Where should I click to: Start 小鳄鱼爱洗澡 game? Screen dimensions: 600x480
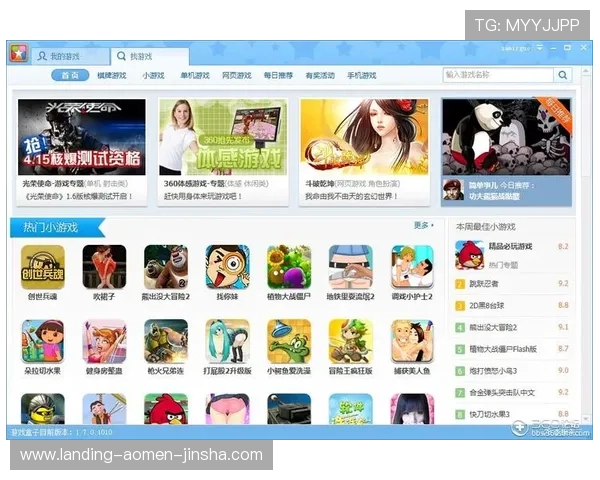[289, 341]
